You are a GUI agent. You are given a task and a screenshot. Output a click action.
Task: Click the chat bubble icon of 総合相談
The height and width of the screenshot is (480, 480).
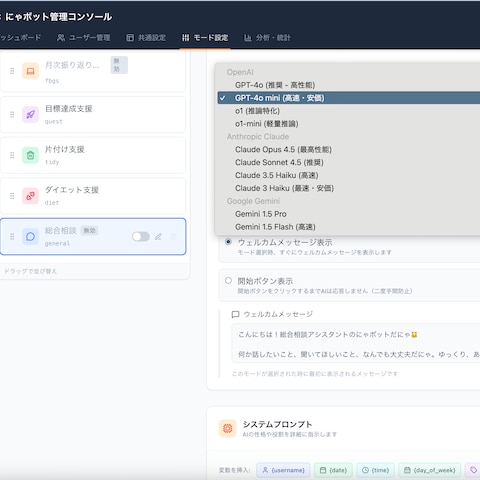(30, 237)
